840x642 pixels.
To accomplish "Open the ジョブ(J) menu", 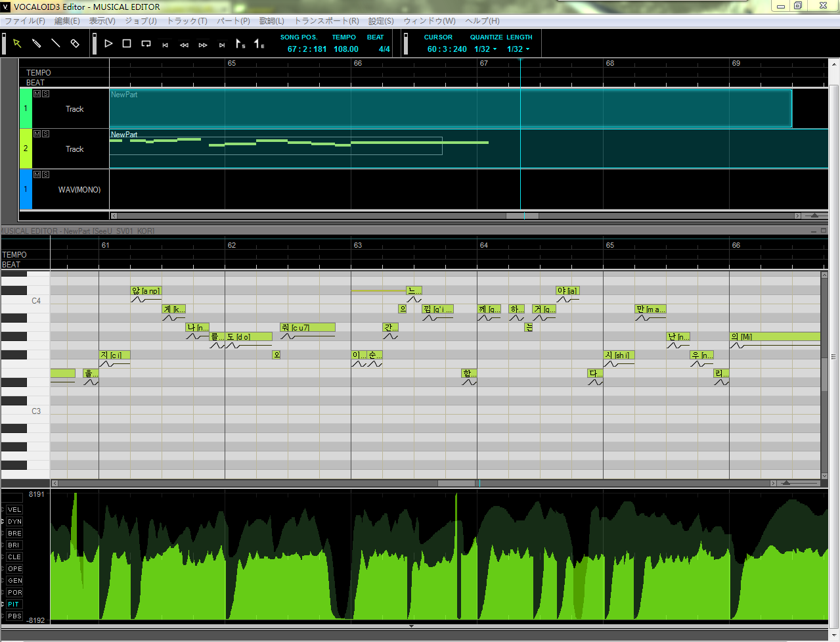I will point(141,21).
